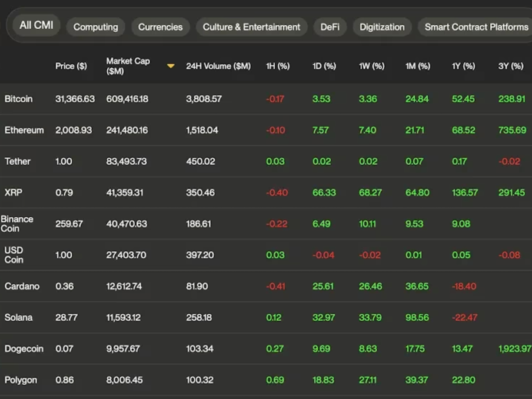
Task: Click Solana 1M change 98.56
Action: pyautogui.click(x=418, y=317)
